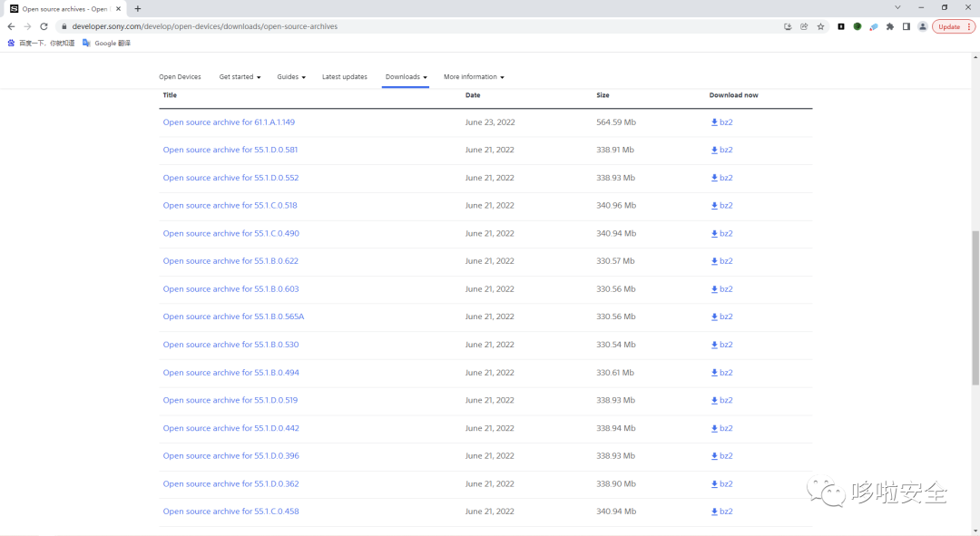Screen dimensions: 980x536
Task: Download bz2 for 55.1.D.0.442 archive
Action: click(x=722, y=429)
